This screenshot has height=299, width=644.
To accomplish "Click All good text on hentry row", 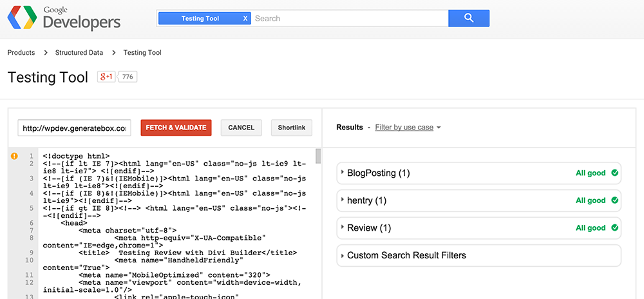I will click(591, 200).
